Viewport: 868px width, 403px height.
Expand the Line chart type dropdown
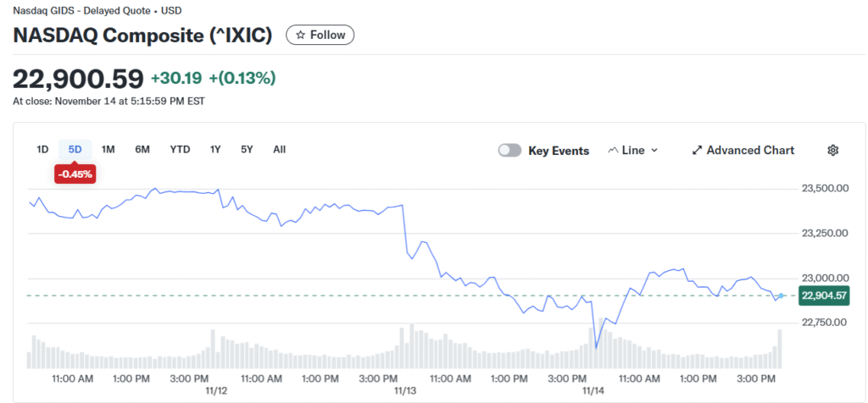[x=654, y=150]
